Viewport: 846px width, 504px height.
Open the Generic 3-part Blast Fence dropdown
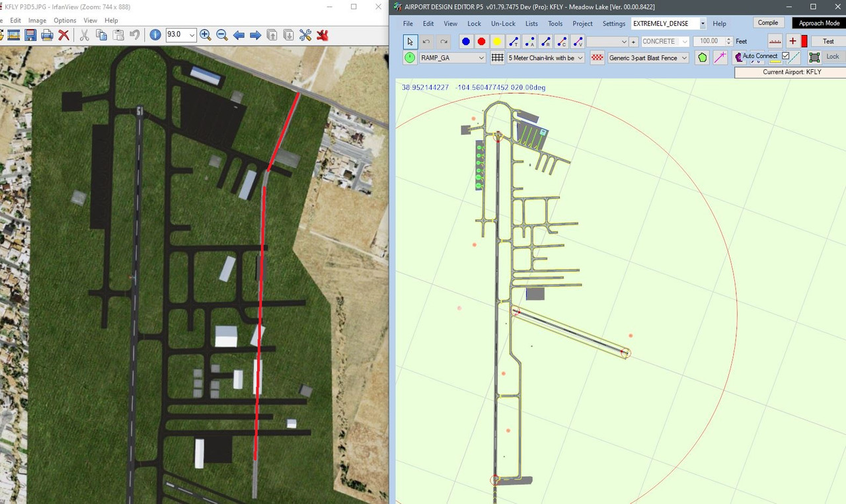(x=685, y=58)
